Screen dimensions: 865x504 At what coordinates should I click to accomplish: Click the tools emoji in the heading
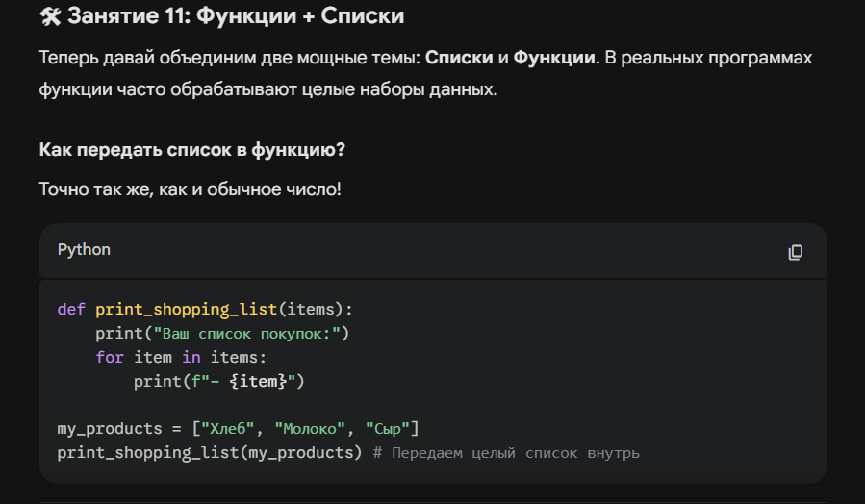[50, 16]
